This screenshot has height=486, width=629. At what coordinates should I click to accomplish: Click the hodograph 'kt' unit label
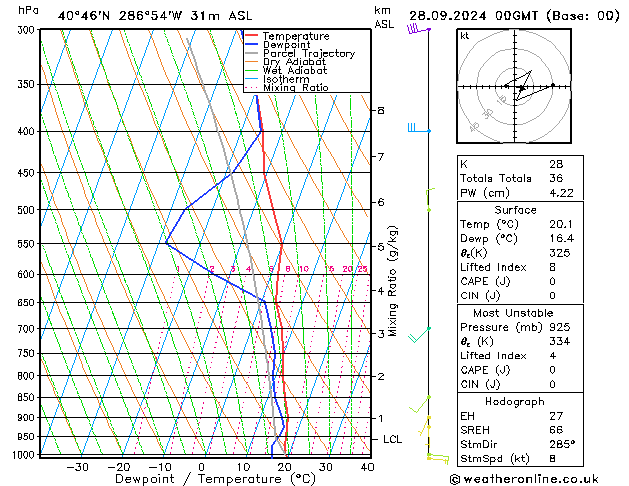(465, 36)
